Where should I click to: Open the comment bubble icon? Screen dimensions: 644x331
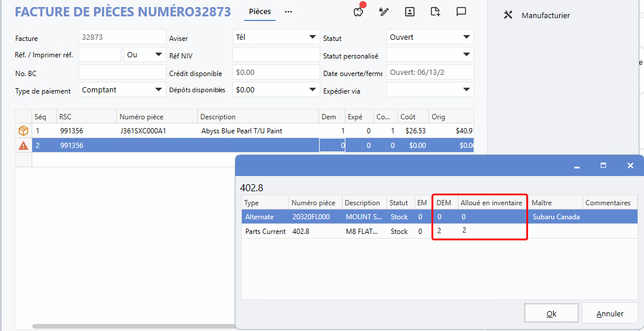461,12
